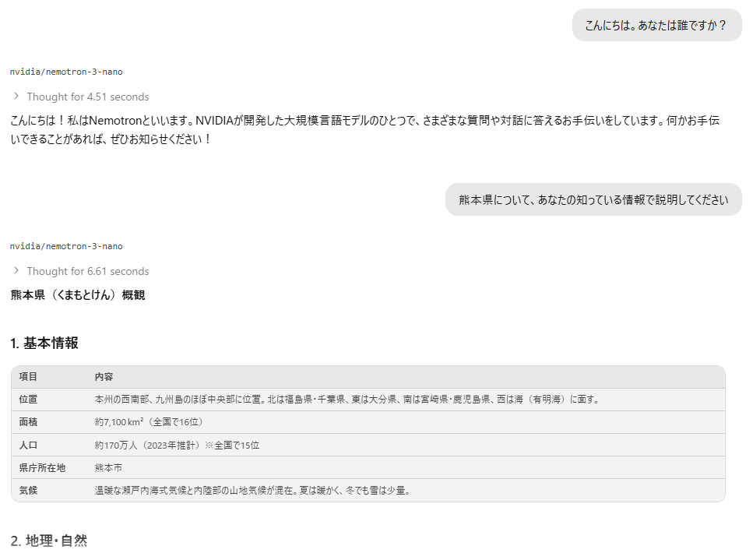Click the first nvidia/nemotron-3-nano model label
Image resolution: width=753 pixels, height=560 pixels.
pyautogui.click(x=66, y=72)
